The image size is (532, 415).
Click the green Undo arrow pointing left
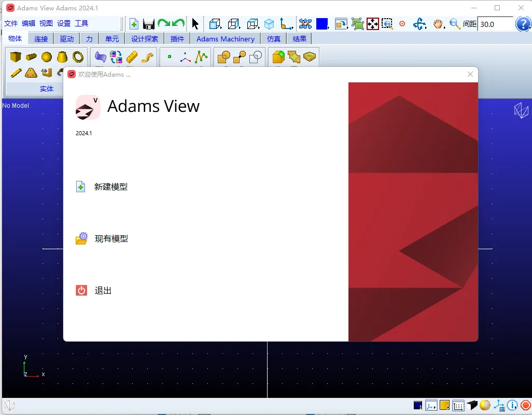[x=178, y=23]
